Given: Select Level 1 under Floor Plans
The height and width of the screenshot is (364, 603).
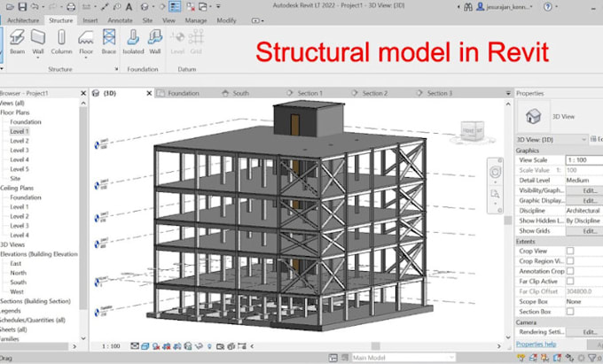Looking at the screenshot, I should [20, 131].
